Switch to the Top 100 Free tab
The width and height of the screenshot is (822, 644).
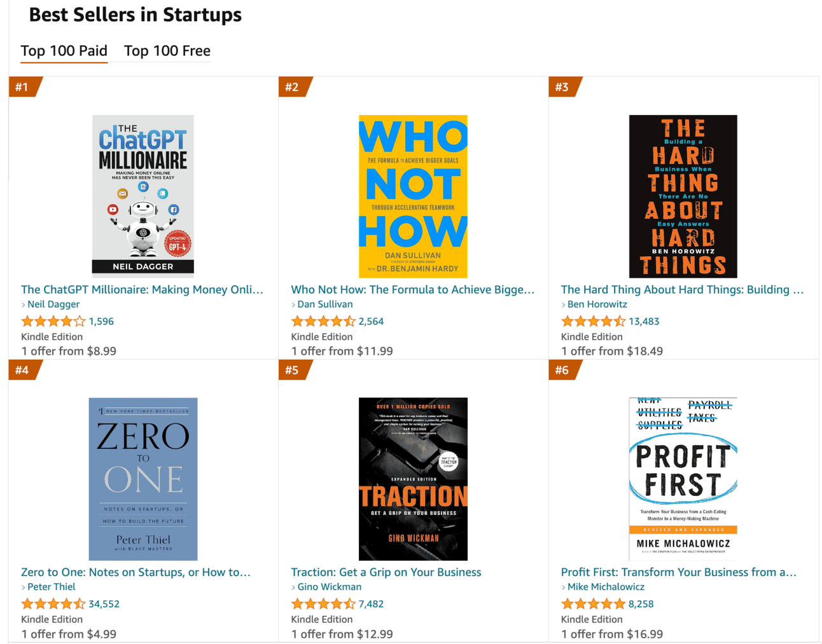click(x=167, y=51)
